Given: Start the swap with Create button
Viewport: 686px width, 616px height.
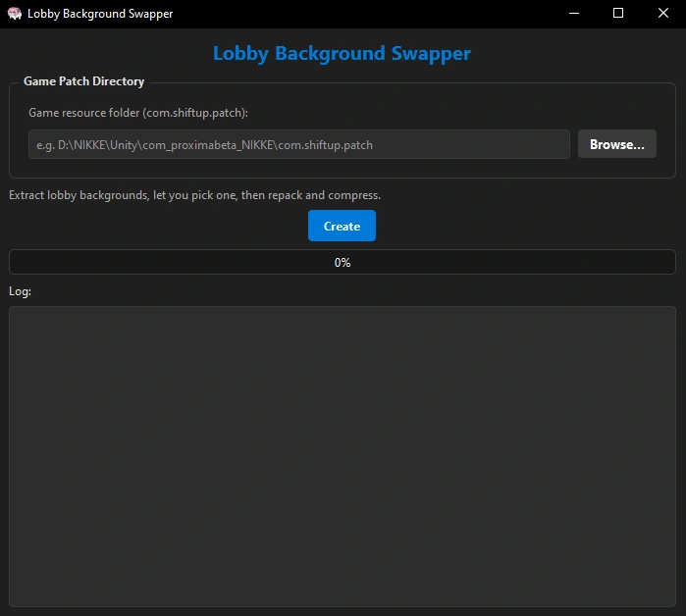Looking at the screenshot, I should pyautogui.click(x=342, y=226).
